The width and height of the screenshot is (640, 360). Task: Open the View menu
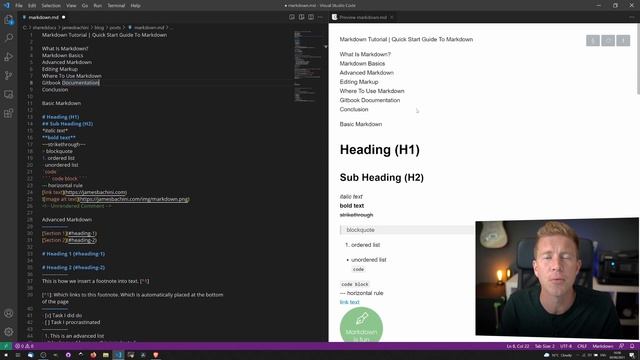71,6
